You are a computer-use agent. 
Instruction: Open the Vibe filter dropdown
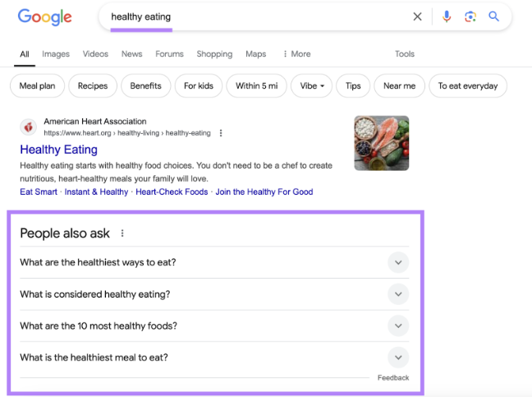(x=311, y=86)
